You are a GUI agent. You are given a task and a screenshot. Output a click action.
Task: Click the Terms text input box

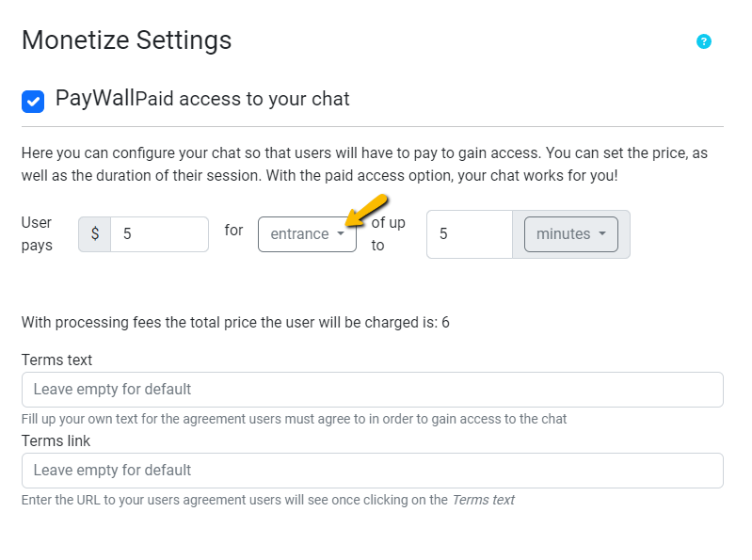pyautogui.click(x=372, y=390)
